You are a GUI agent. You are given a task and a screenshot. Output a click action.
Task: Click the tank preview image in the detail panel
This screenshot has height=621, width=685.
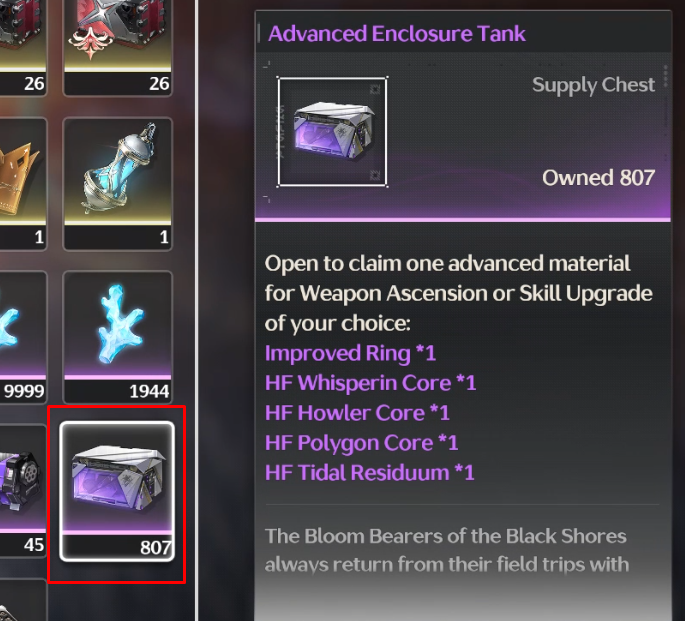point(332,132)
